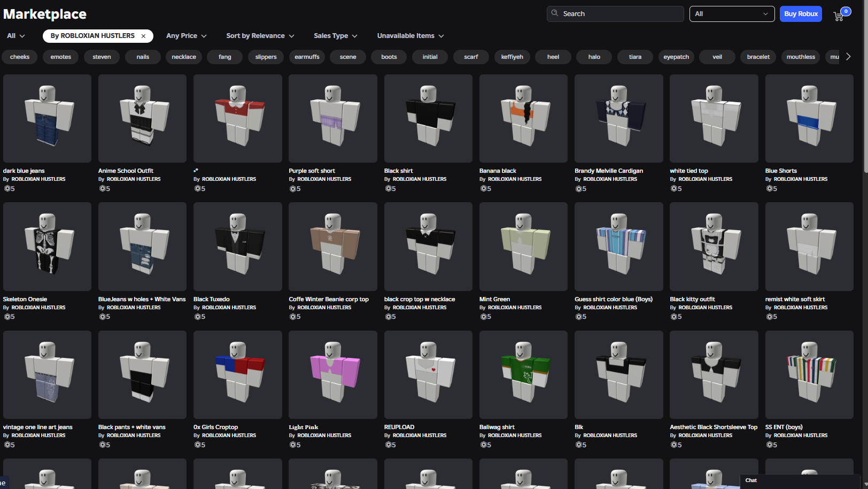The height and width of the screenshot is (489, 868).
Task: Select the cheeks tag chip
Action: point(20,57)
